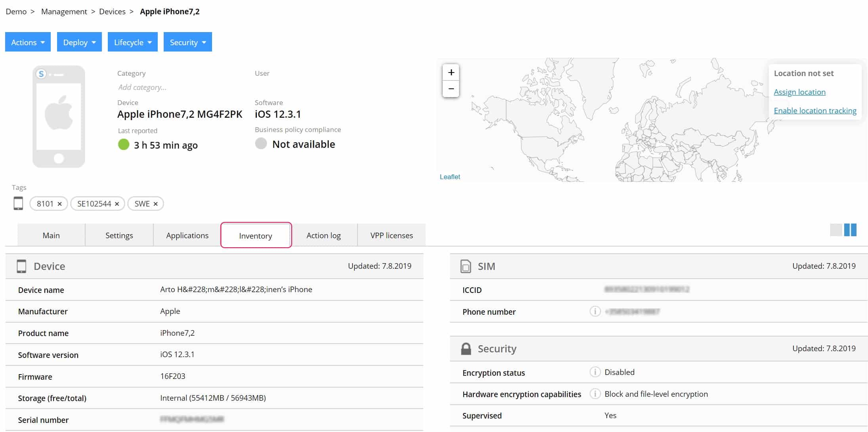Viewport: 868px width, 432px height.
Task: Click the SIM card section icon
Action: click(466, 266)
